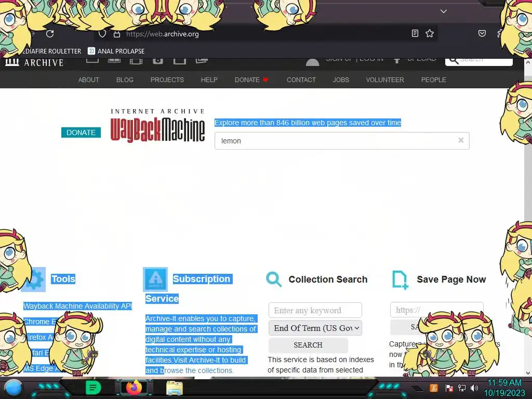
Task: Open the Action Center flag tray icon
Action: click(449, 388)
